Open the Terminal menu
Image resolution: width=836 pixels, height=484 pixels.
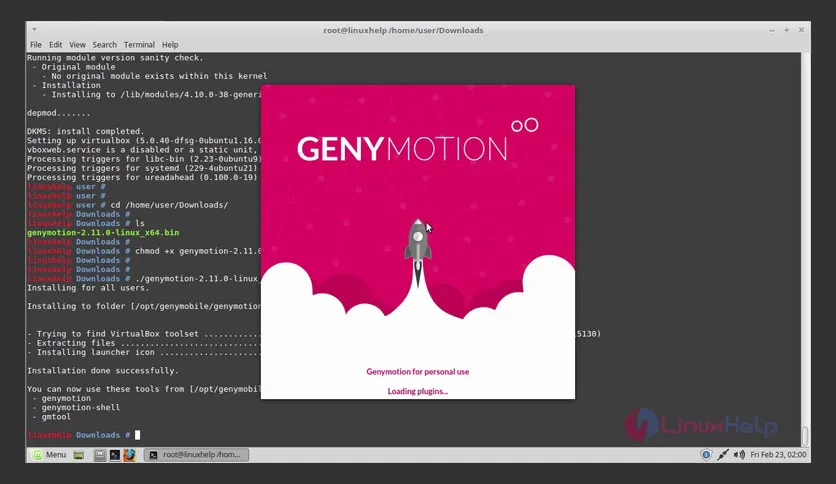tap(139, 45)
